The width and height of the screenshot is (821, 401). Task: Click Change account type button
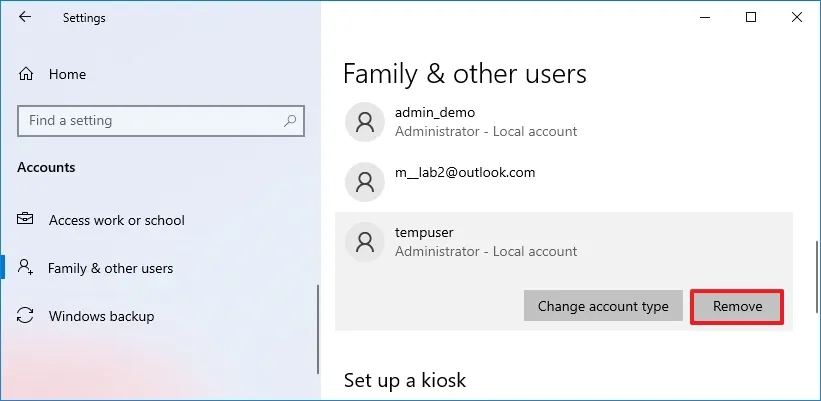[603, 306]
